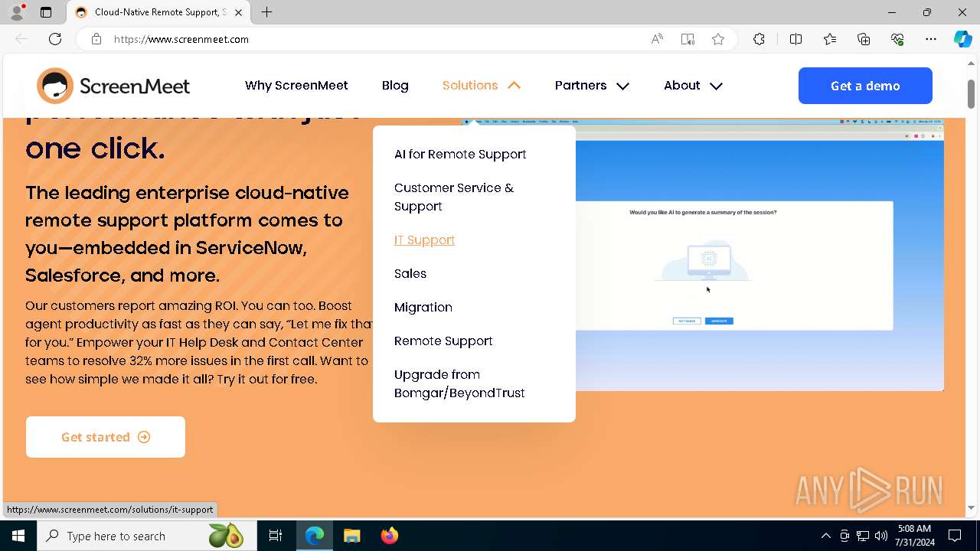This screenshot has height=551, width=980.
Task: Open Edge Settings and more menu
Action: (x=931, y=39)
